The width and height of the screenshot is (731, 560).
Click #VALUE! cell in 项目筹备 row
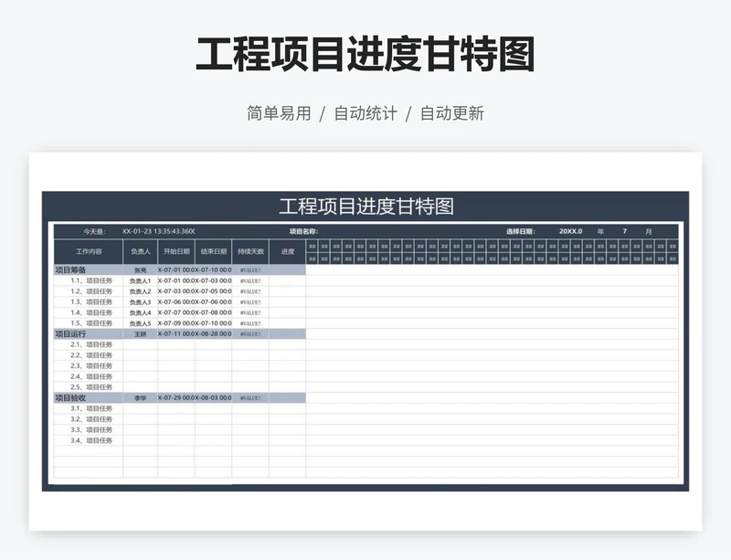(x=250, y=270)
